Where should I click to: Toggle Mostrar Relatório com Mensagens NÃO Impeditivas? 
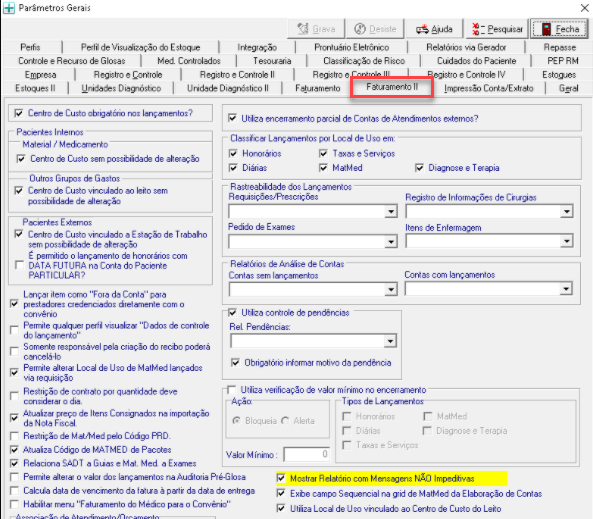tap(281, 479)
